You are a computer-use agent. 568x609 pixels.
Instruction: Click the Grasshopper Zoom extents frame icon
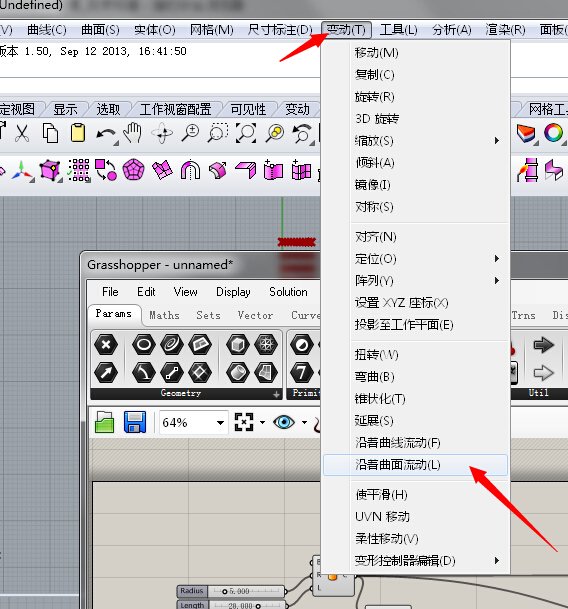[244, 422]
